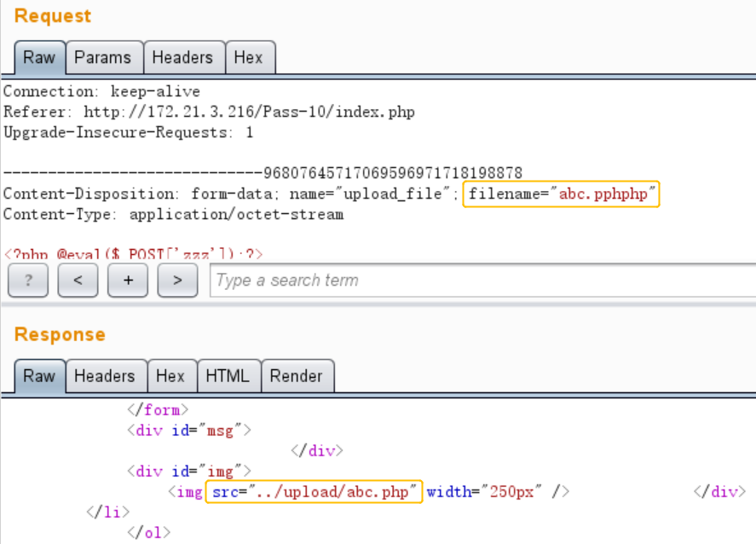Click the question mark help button
This screenshot has width=756, height=544.
[x=28, y=281]
